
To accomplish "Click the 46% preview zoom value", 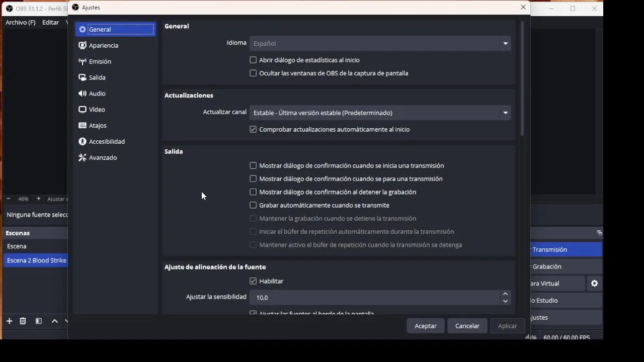I will point(23,199).
